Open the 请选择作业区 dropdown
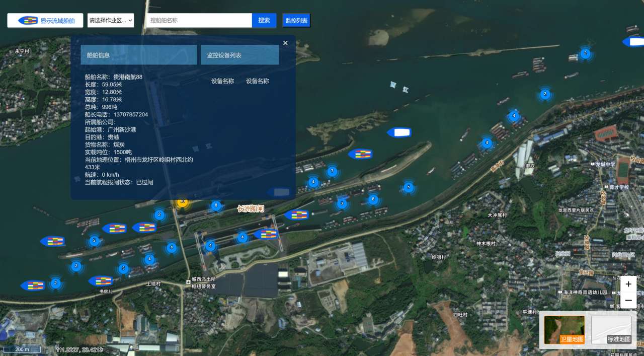The image size is (644, 356). coord(111,21)
